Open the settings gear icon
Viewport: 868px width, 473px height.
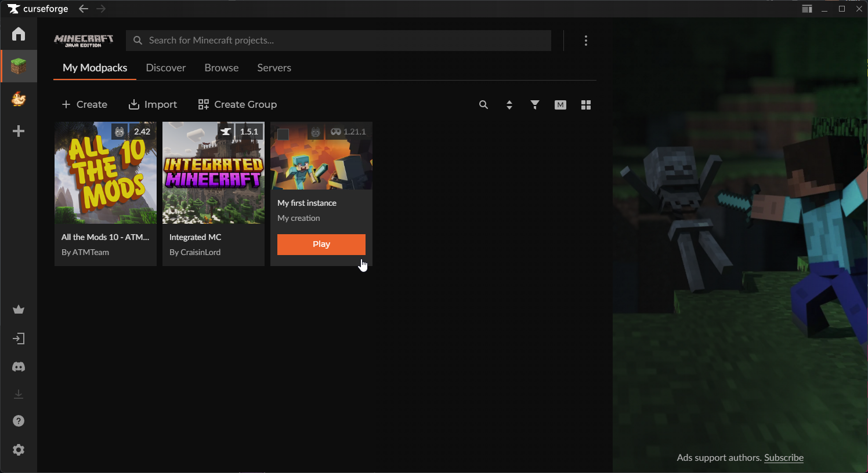(x=19, y=450)
